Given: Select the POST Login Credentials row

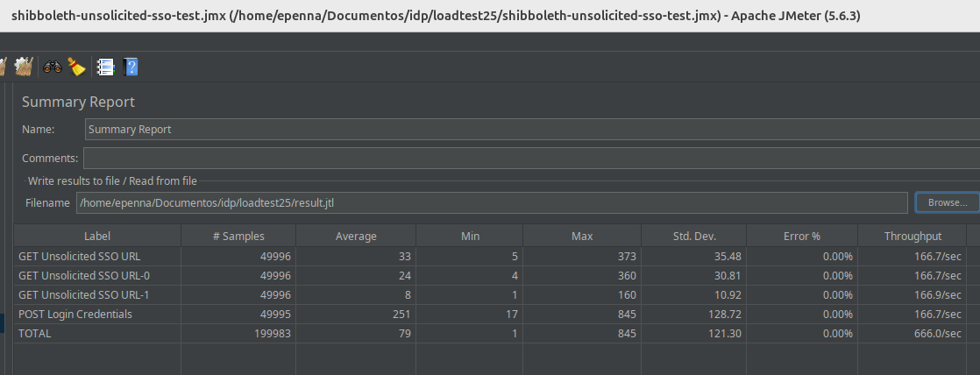Looking at the screenshot, I should coord(97,315).
